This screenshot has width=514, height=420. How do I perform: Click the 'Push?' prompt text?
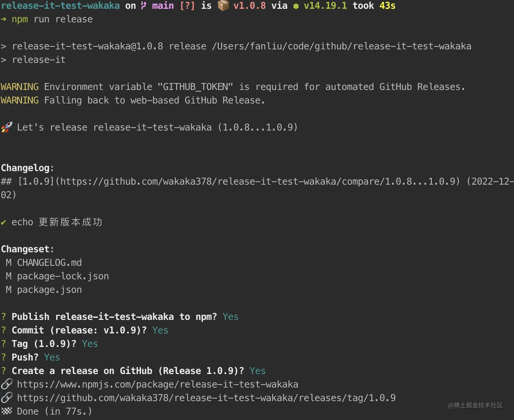(x=25, y=357)
